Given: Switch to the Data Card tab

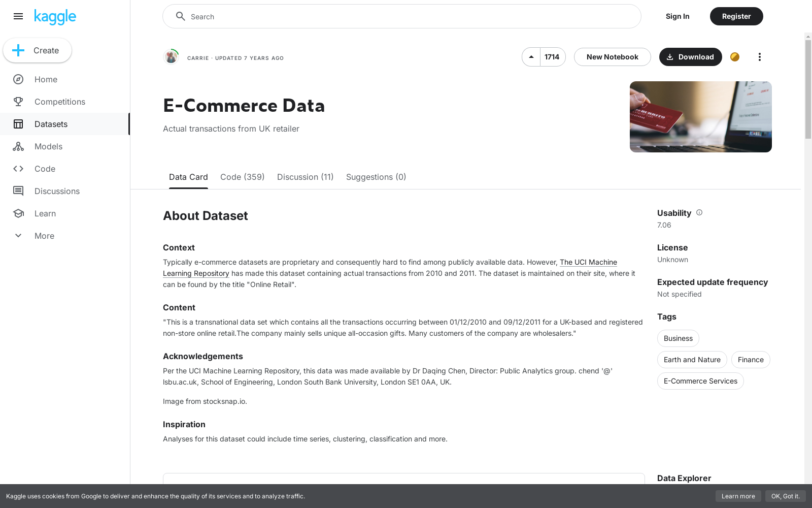Looking at the screenshot, I should [x=188, y=177].
